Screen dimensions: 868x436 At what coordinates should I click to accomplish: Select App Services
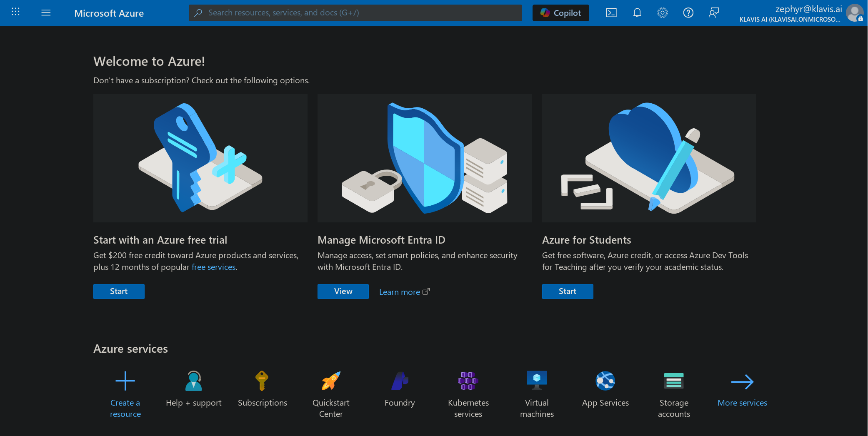click(x=605, y=391)
